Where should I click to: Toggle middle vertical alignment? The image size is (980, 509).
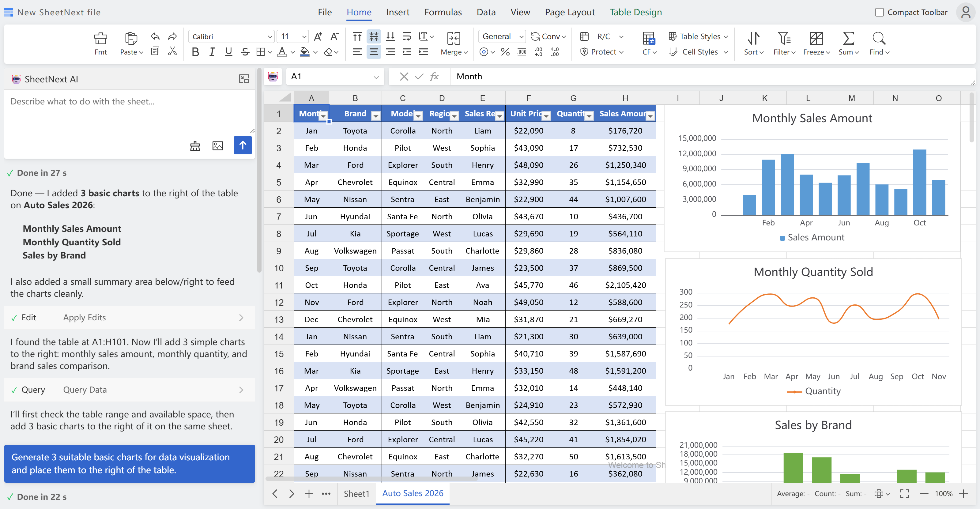point(374,36)
